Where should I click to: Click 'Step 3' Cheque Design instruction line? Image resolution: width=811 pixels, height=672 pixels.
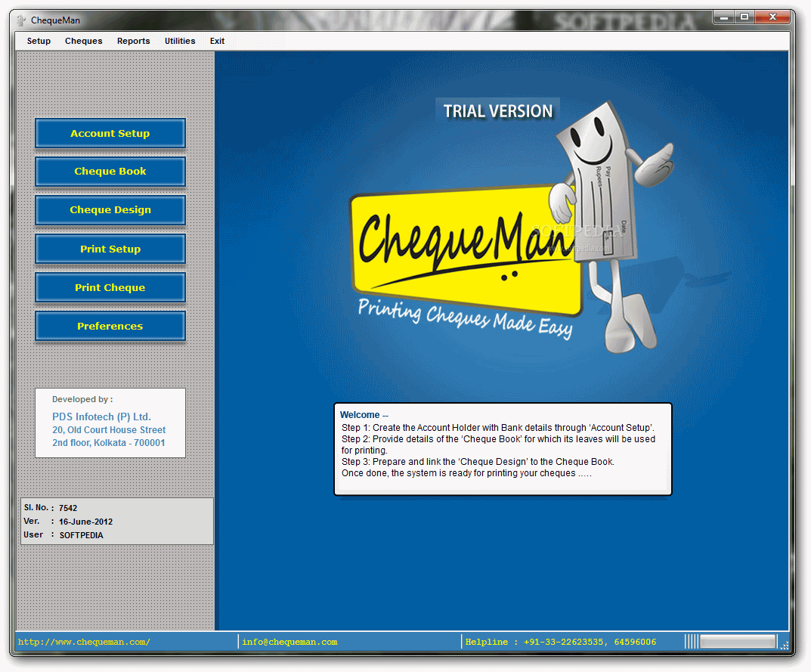click(x=478, y=462)
